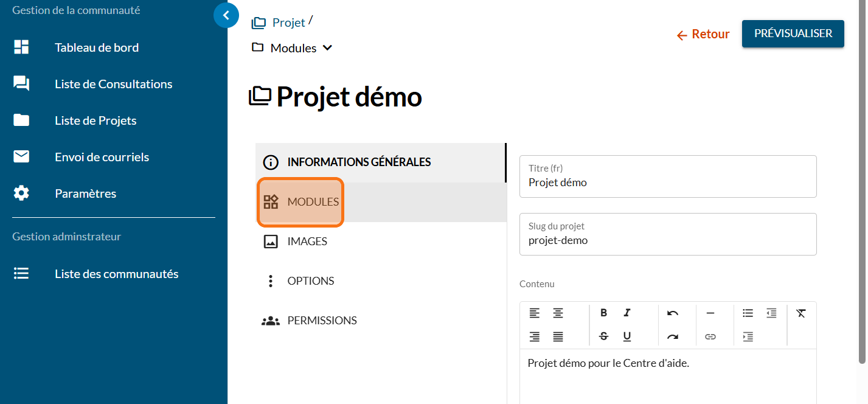Click the clear formatting icon

pyautogui.click(x=801, y=313)
